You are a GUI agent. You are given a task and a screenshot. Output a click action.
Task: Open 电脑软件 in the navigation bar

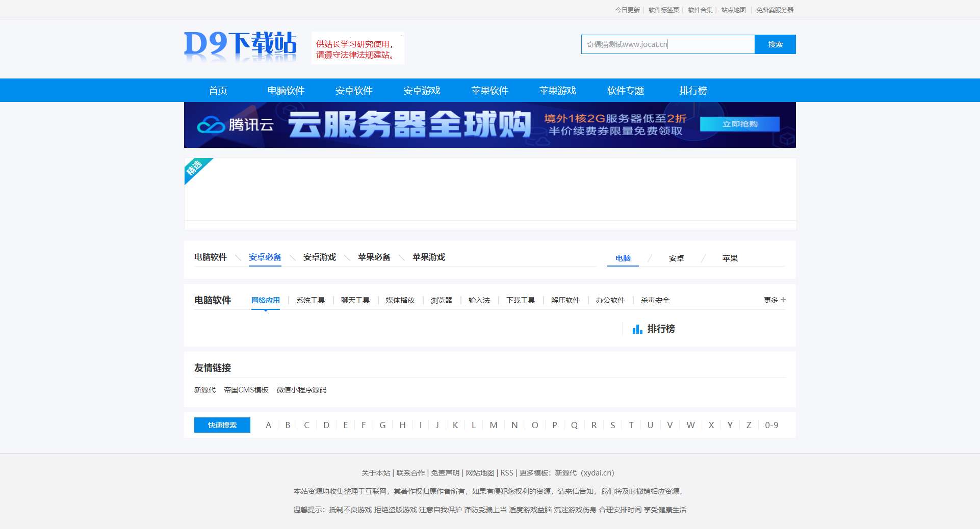[x=286, y=91]
